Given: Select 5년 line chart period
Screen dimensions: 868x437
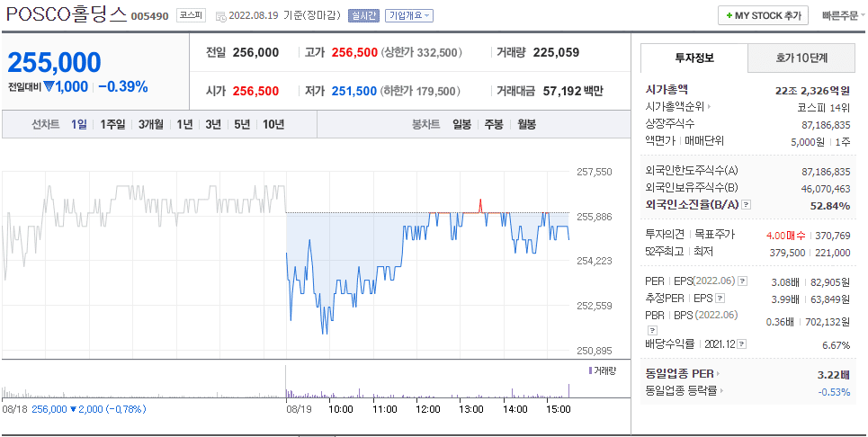Looking at the screenshot, I should tap(242, 124).
